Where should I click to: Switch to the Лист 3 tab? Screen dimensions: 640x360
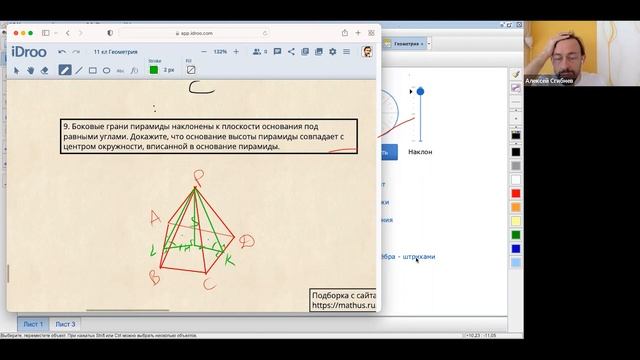tap(65, 324)
